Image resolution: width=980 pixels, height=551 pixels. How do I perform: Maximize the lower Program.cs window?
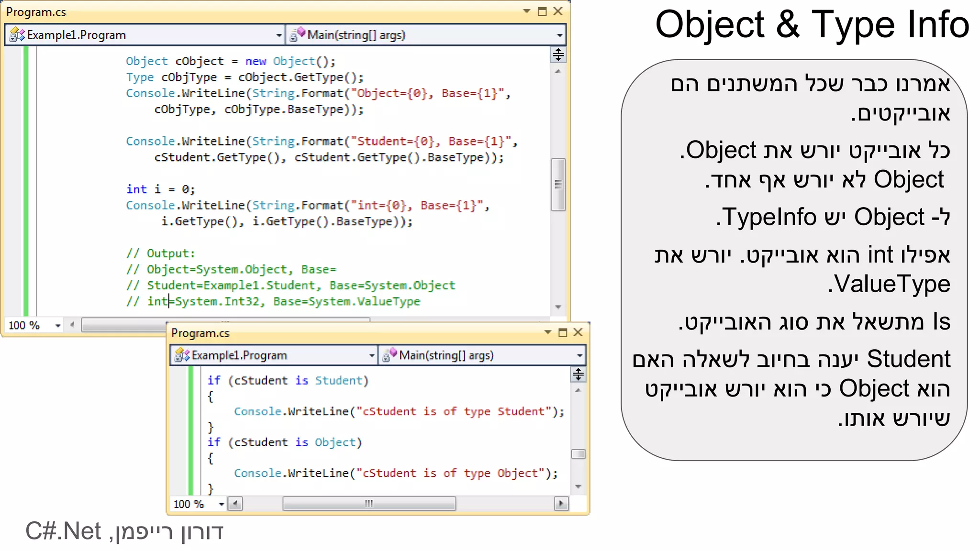(x=563, y=332)
